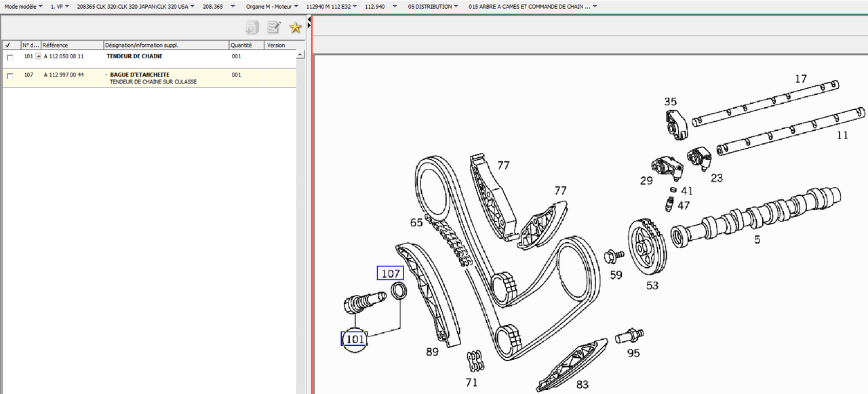Open the 1. VP dropdown
This screenshot has width=868, height=394.
(60, 6)
